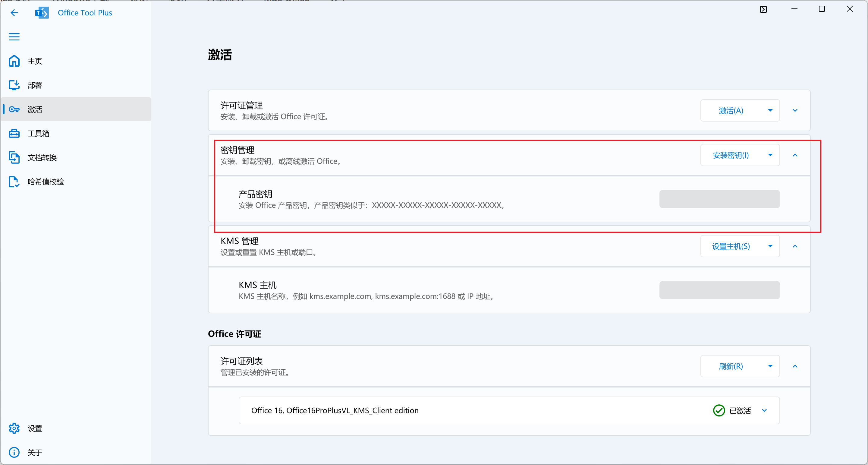Image resolution: width=868 pixels, height=465 pixels.
Task: Expand the 已激活 license details chevron
Action: pos(764,410)
